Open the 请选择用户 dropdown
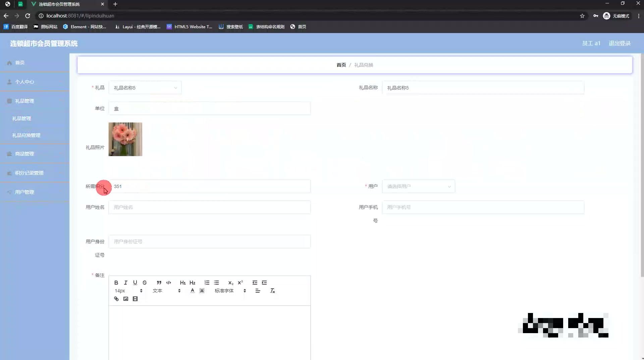 (418, 186)
